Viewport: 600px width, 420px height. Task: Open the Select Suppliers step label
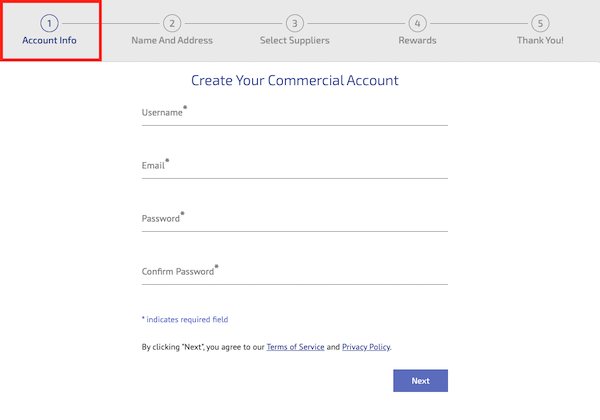[x=295, y=40]
